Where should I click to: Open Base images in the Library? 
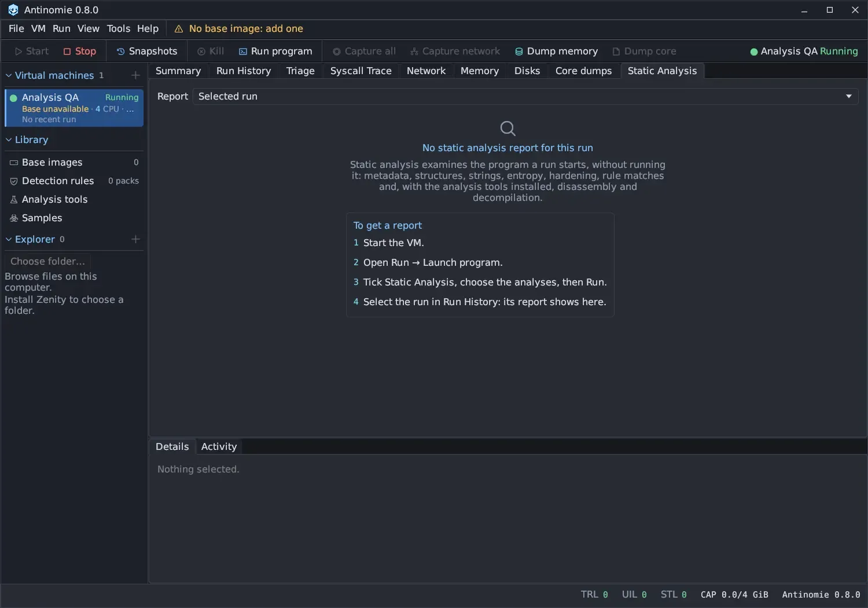pos(74,162)
